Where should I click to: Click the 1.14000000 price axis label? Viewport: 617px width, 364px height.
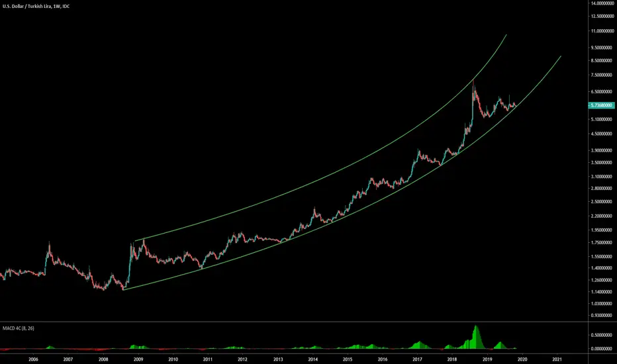click(x=602, y=292)
